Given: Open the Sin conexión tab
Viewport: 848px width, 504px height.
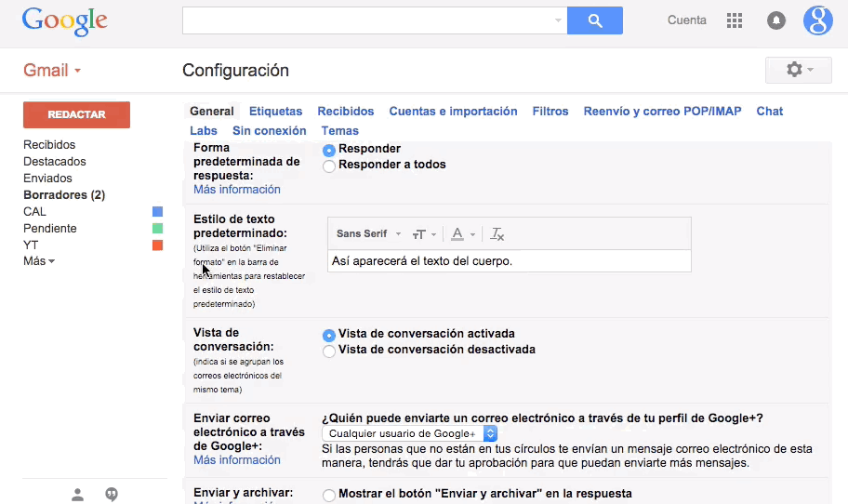Looking at the screenshot, I should (x=270, y=130).
